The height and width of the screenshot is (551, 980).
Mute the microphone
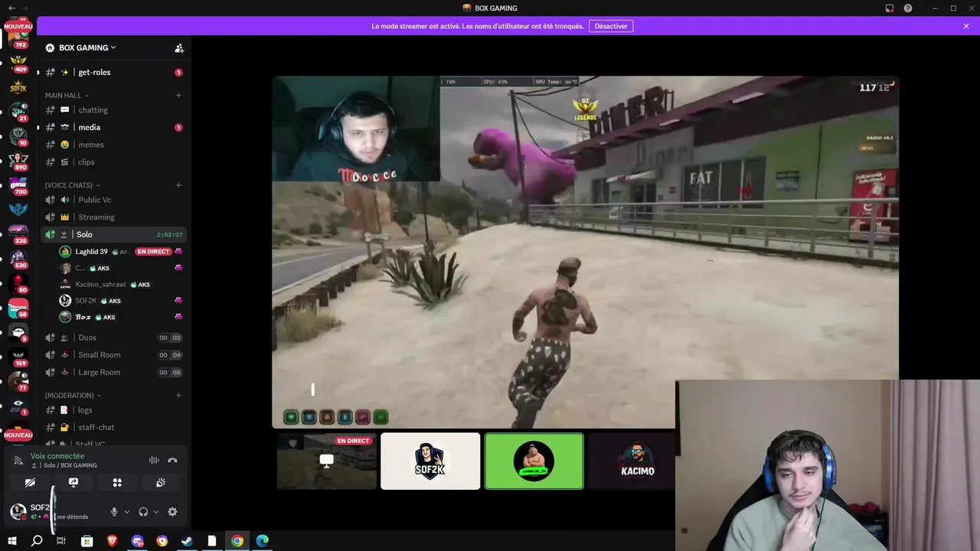(114, 512)
